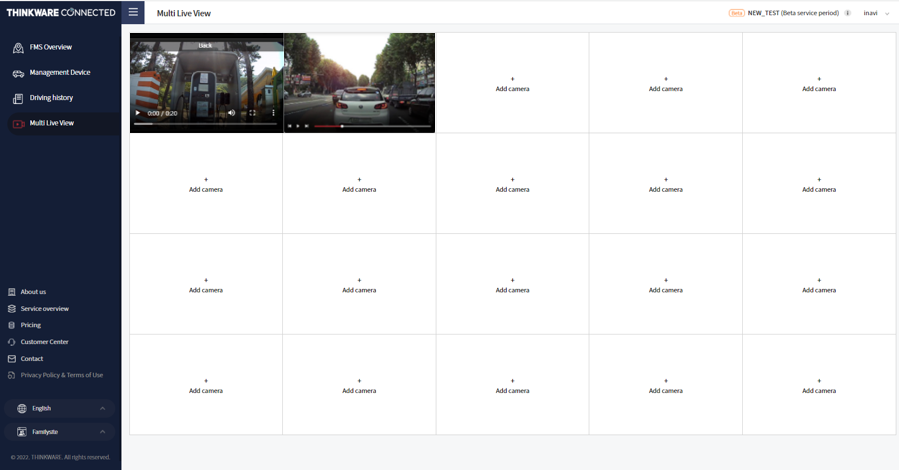Expand the English language selector
Viewport: 899px width, 470px height.
pyautogui.click(x=61, y=408)
